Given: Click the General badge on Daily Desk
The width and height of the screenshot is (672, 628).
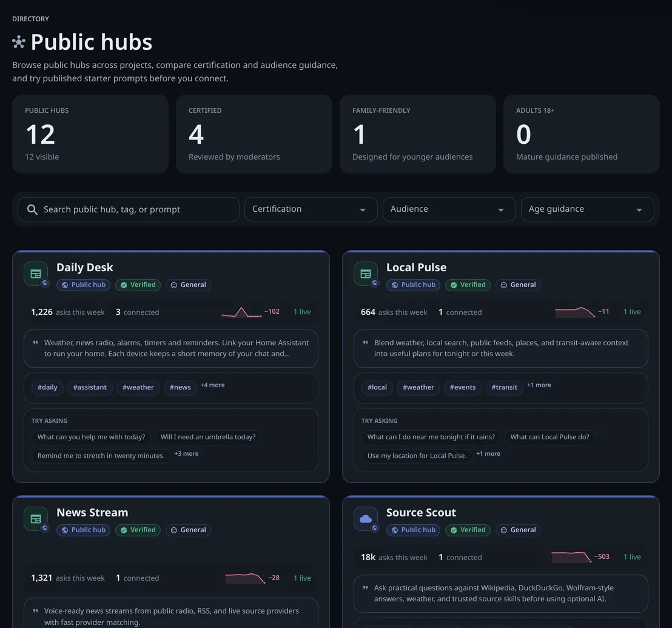Looking at the screenshot, I should (188, 285).
